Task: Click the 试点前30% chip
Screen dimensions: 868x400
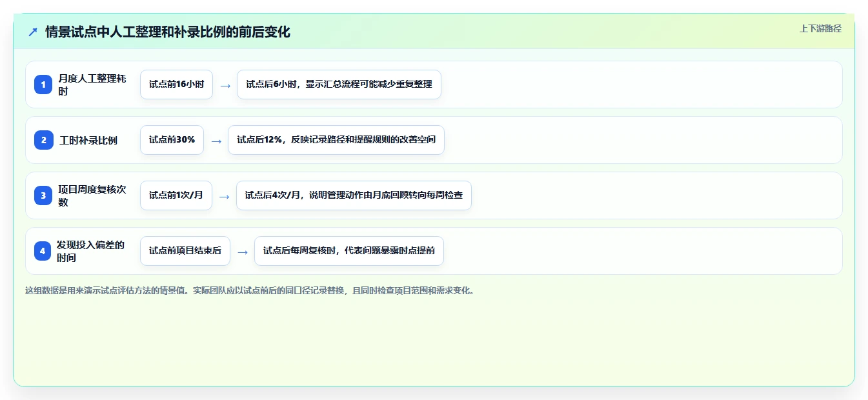Action: (x=172, y=140)
